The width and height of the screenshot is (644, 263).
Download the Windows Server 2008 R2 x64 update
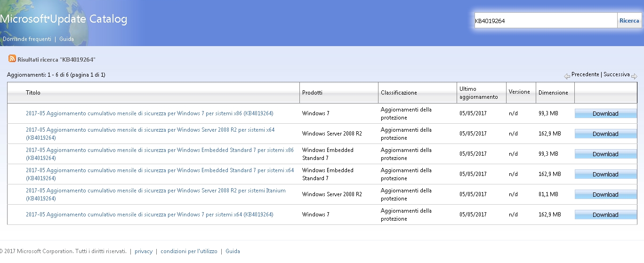click(605, 134)
